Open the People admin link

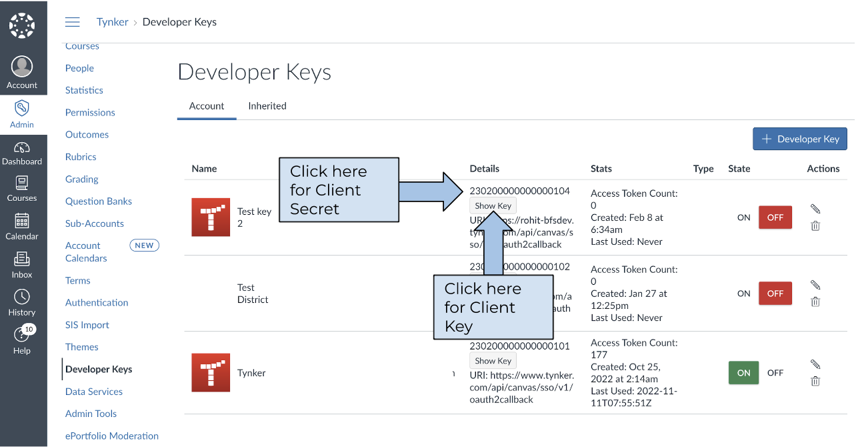pyautogui.click(x=79, y=68)
